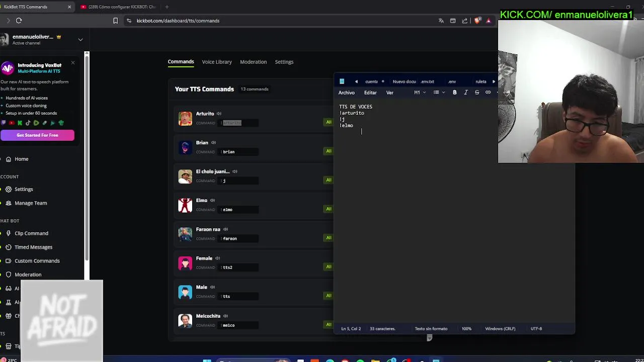Click the 100% zoom level in Notepad

point(466,329)
